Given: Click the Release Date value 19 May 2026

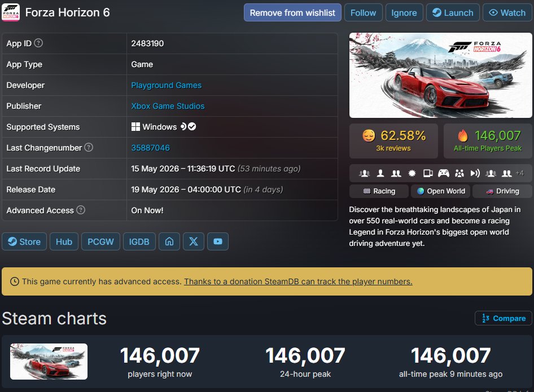Looking at the screenshot, I should [x=207, y=190].
